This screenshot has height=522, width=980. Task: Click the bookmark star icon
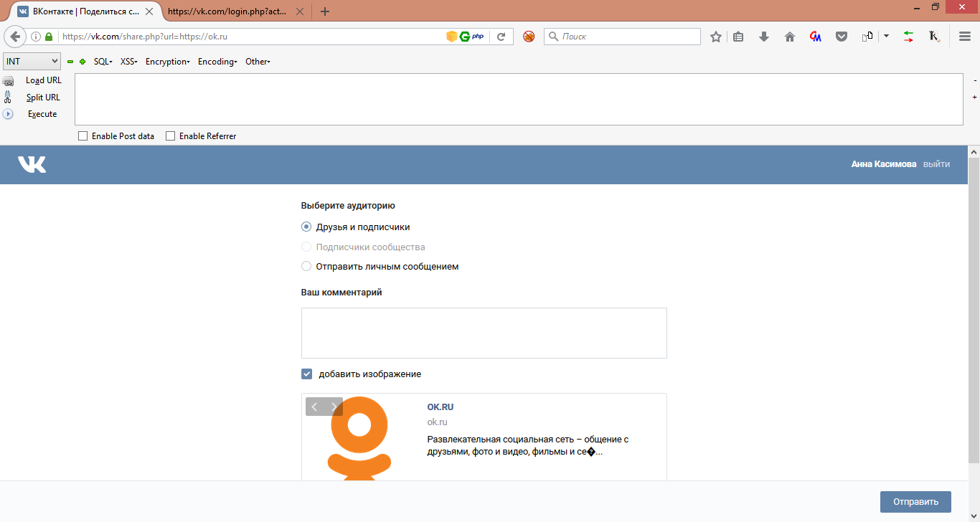pyautogui.click(x=715, y=37)
